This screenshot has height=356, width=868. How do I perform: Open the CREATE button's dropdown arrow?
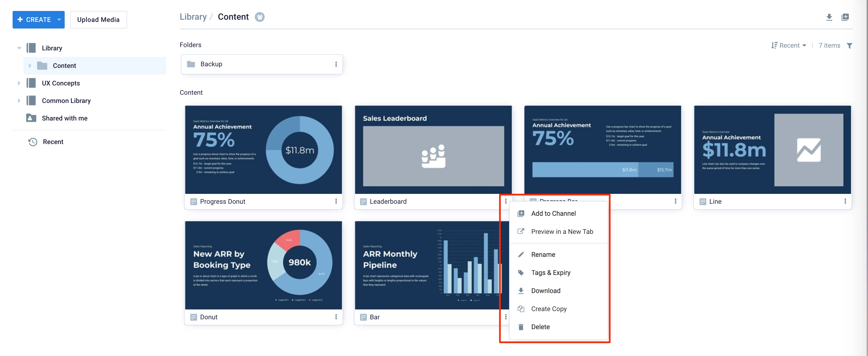59,20
